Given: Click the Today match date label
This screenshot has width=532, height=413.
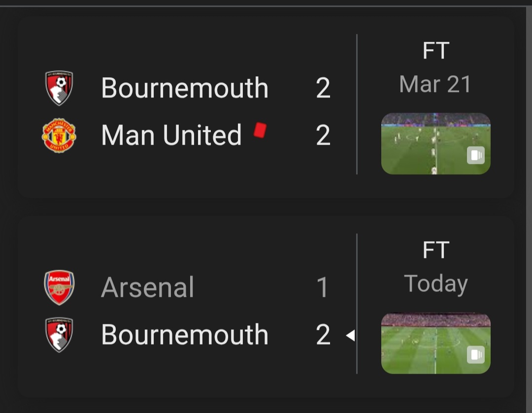Looking at the screenshot, I should click(x=435, y=284).
